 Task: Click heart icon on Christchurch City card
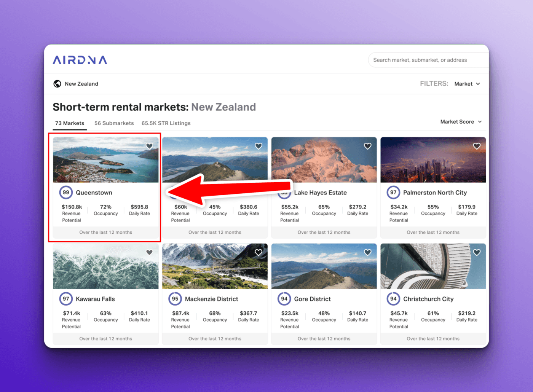pos(476,252)
